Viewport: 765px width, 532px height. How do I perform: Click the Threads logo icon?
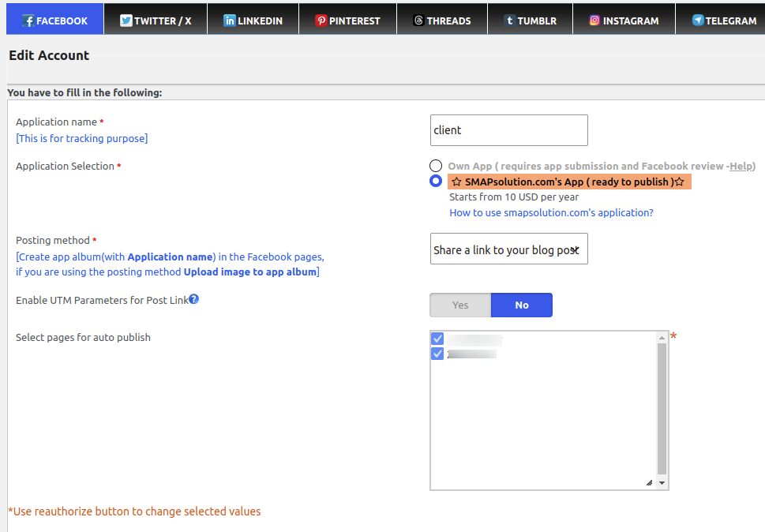click(x=418, y=21)
